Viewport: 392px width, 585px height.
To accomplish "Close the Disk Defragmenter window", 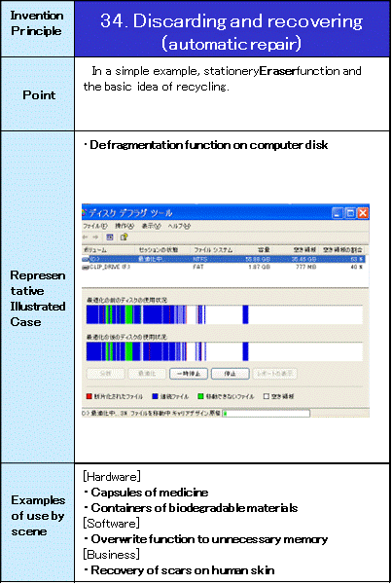I will click(x=363, y=213).
